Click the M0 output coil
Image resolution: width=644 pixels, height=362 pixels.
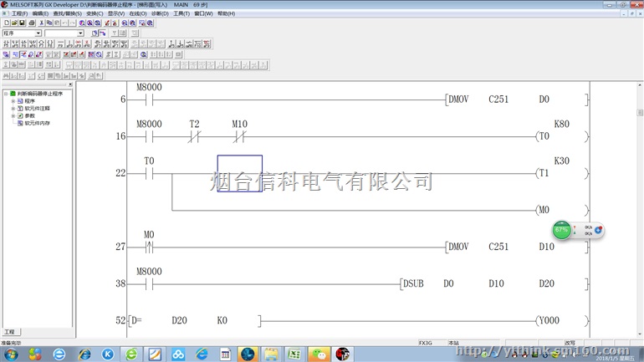[561, 210]
